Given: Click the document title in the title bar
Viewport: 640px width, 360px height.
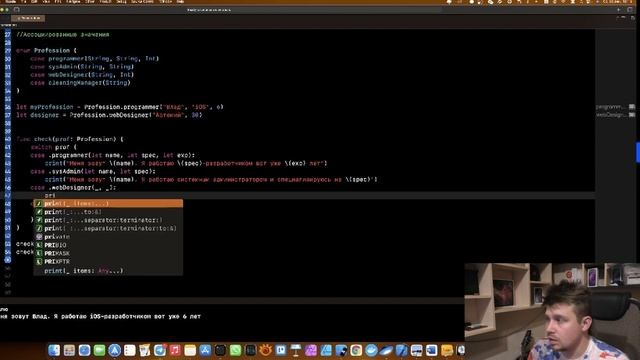Looking at the screenshot, I should 209,10.
